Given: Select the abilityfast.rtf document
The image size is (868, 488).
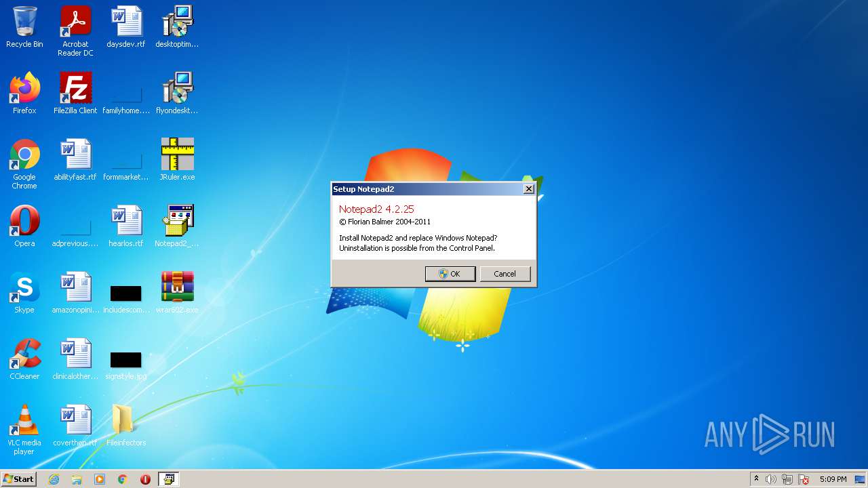Looking at the screenshot, I should 75,160.
